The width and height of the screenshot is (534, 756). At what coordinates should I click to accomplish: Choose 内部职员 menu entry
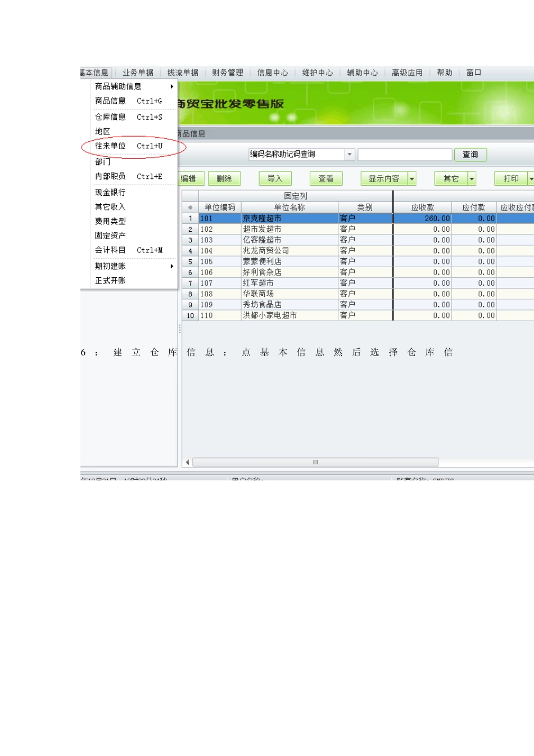134,176
